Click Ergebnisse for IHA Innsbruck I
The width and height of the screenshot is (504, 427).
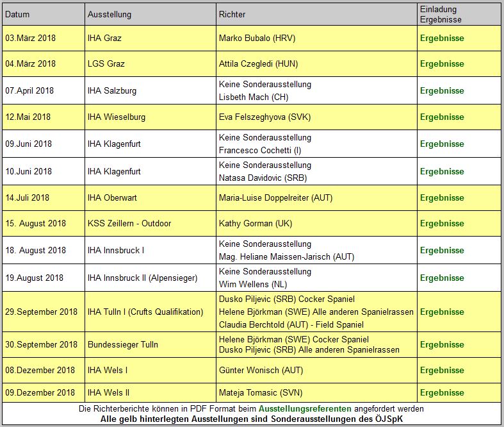442,250
